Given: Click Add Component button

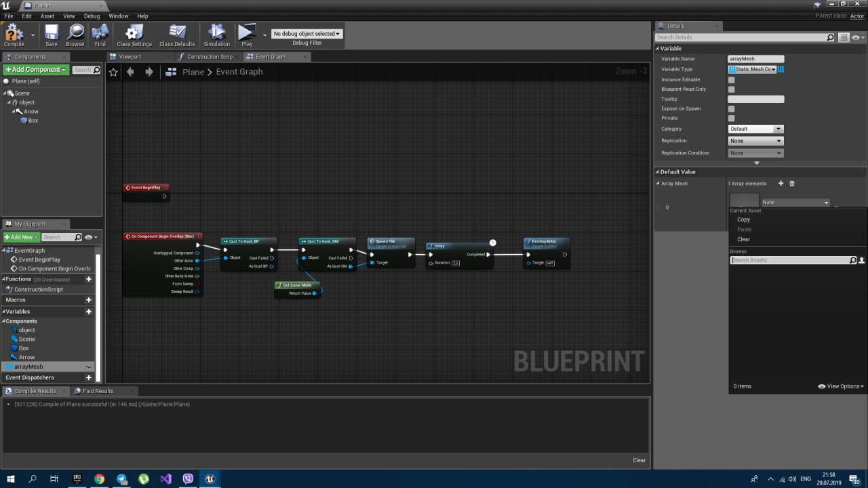Looking at the screenshot, I should pyautogui.click(x=36, y=70).
